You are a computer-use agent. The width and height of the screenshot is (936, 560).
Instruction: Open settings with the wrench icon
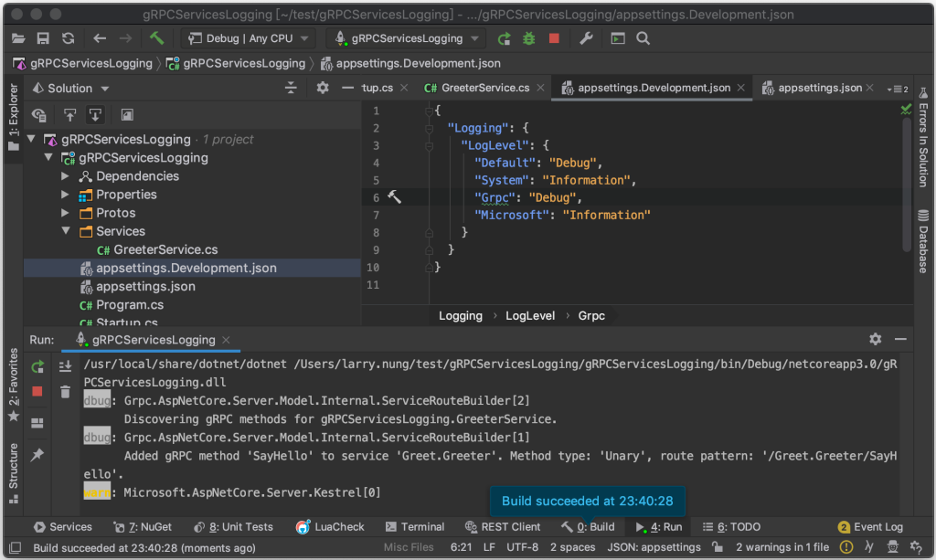click(586, 38)
